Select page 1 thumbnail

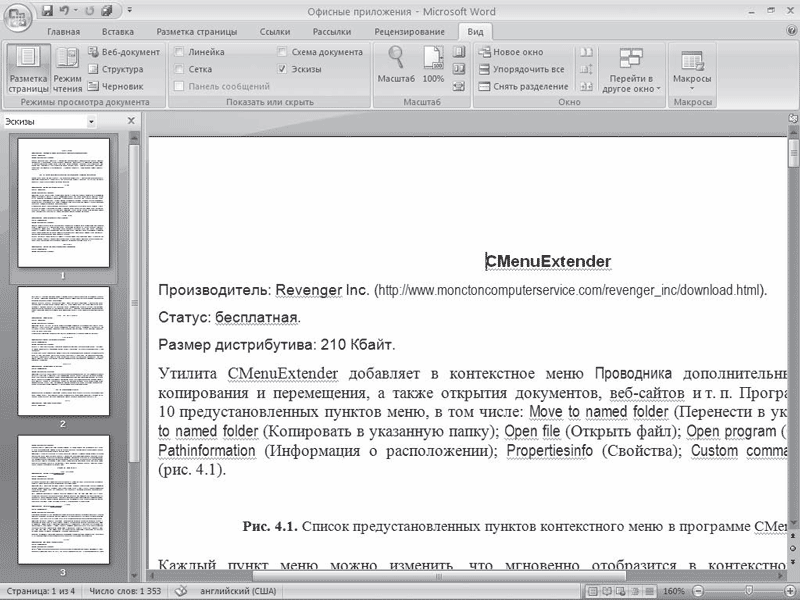point(64,203)
